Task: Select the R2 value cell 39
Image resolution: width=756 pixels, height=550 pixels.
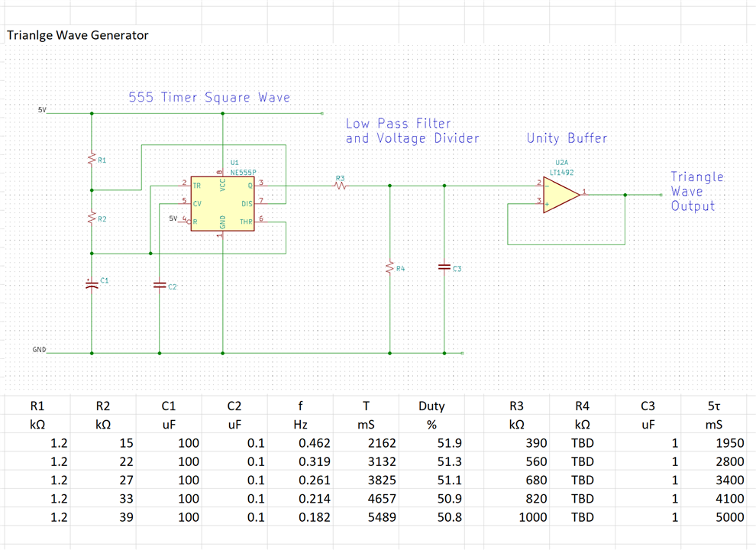Action: point(103,516)
